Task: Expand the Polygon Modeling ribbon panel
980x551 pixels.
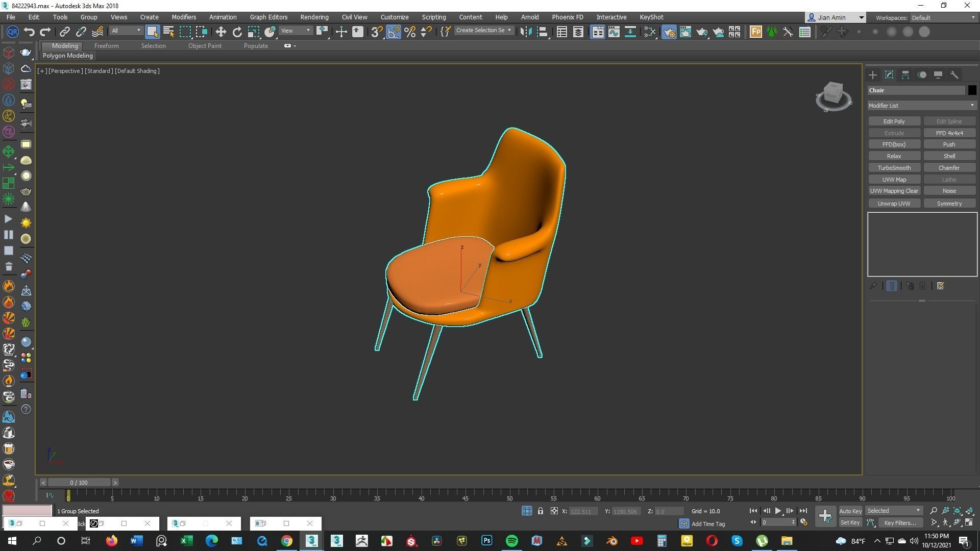Action: coord(68,56)
